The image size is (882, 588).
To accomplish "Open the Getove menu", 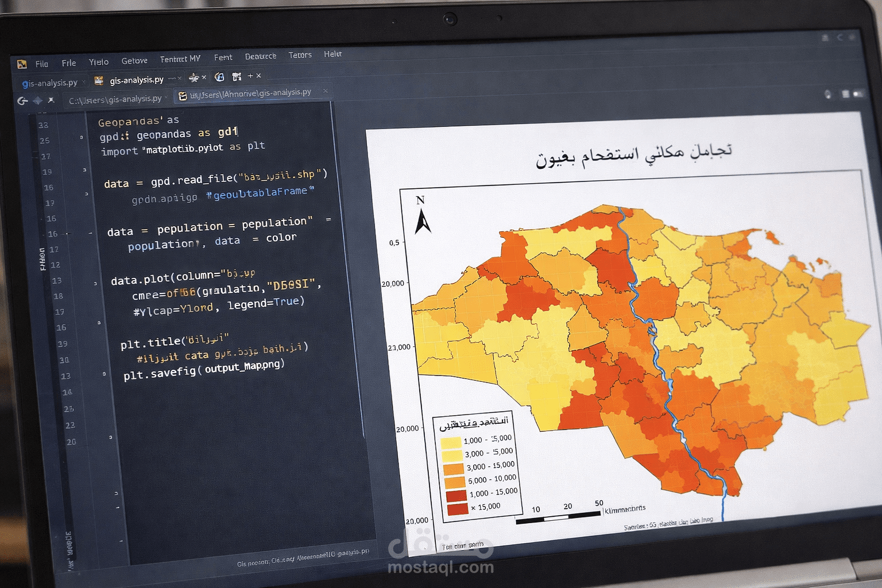I will coord(134,61).
